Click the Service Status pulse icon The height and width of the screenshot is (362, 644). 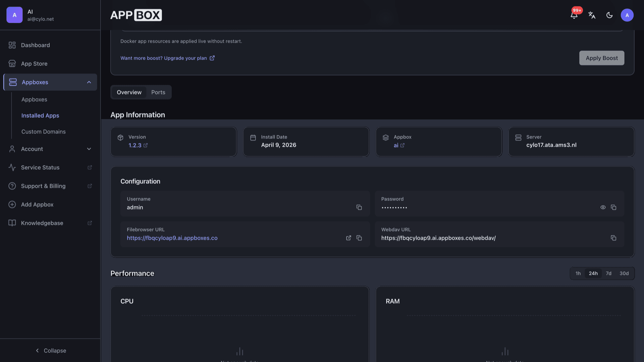point(12,167)
